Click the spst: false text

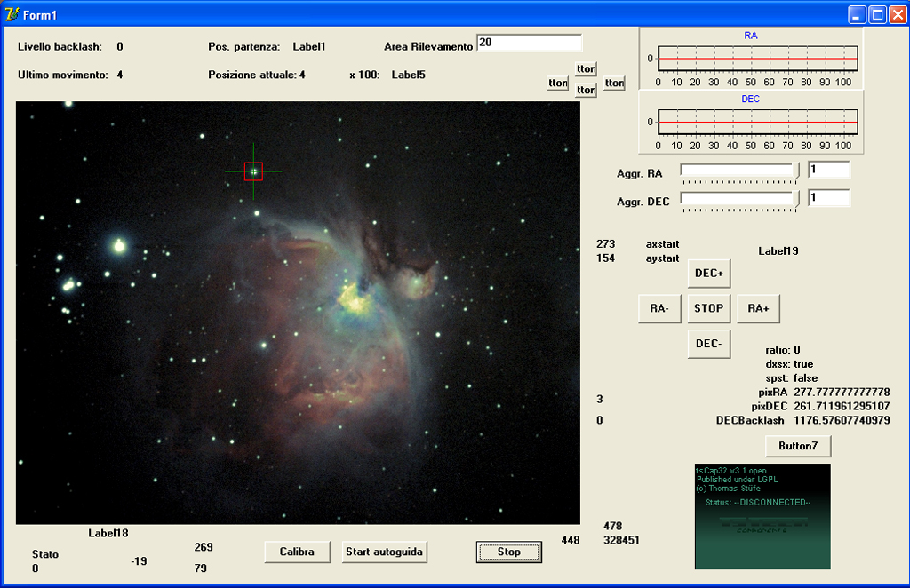coord(792,378)
